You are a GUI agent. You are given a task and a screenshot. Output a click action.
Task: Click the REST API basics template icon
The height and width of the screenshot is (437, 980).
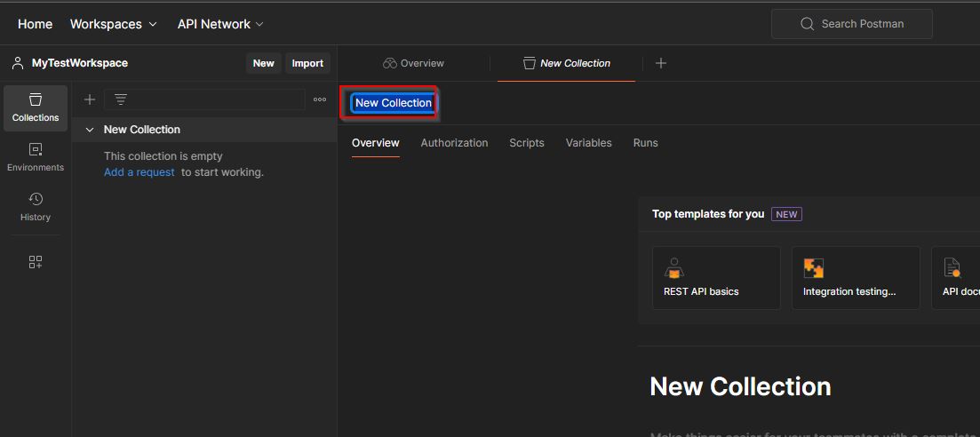pos(673,268)
